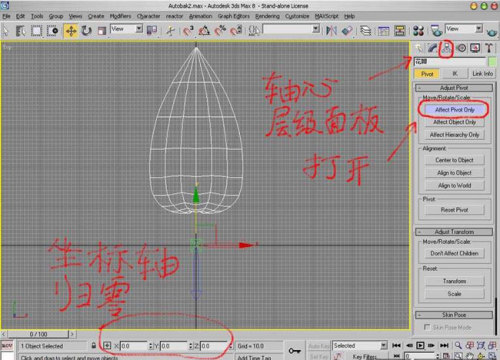Toggle the Spinner Snap button
500x360 pixels.
236,31
